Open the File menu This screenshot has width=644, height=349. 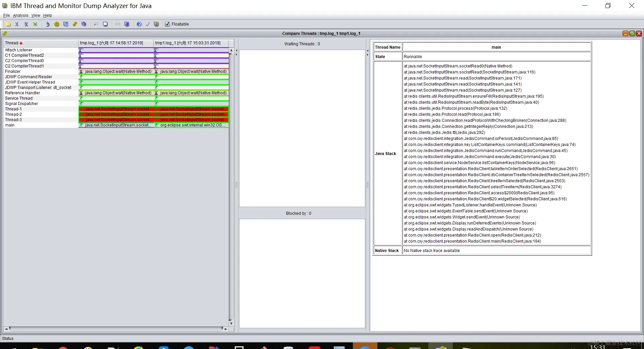tap(7, 15)
